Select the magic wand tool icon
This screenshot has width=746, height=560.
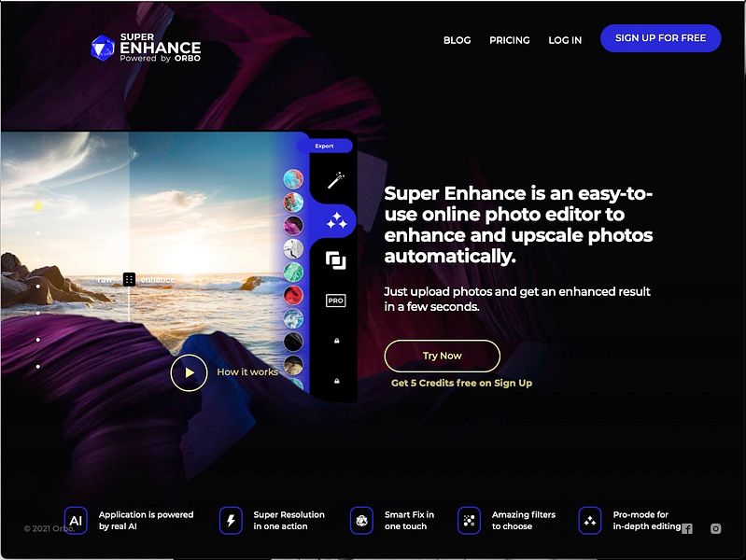pyautogui.click(x=336, y=180)
